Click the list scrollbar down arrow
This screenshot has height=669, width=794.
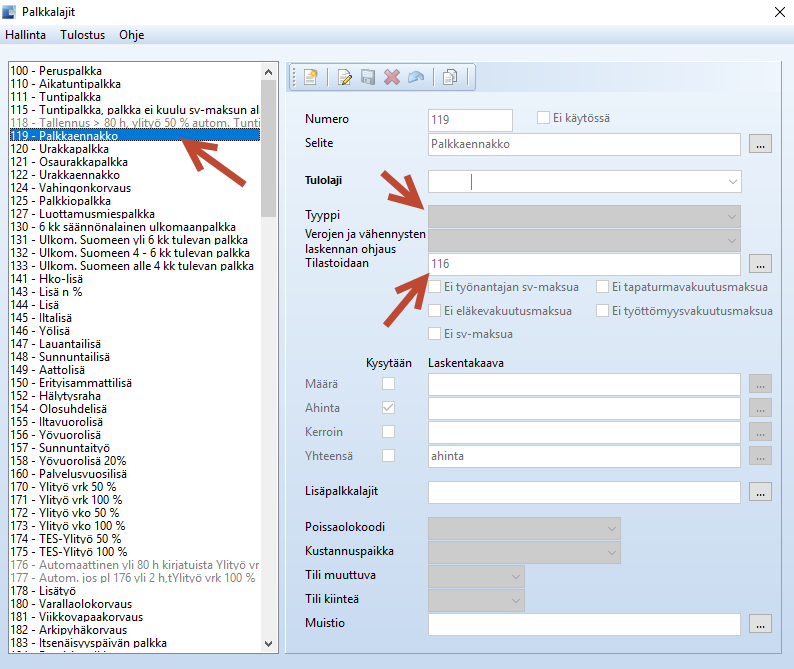[x=268, y=644]
